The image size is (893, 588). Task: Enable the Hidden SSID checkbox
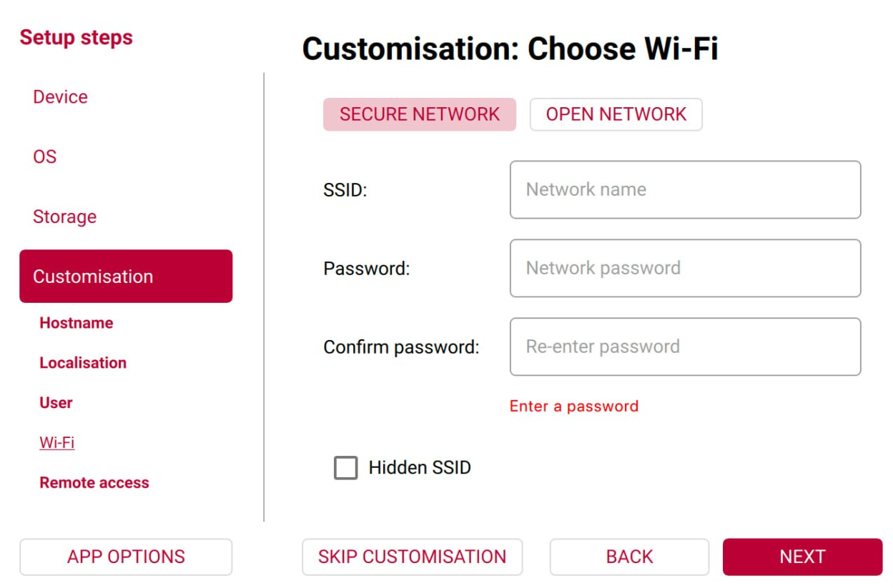coord(346,467)
